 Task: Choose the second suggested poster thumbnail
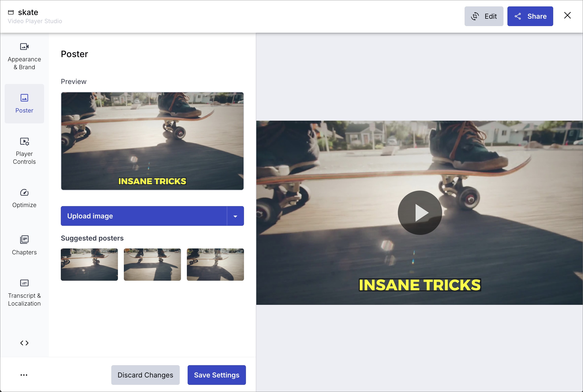tap(152, 264)
